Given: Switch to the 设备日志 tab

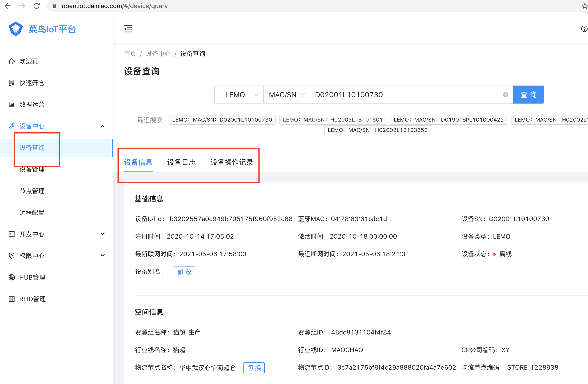Looking at the screenshot, I should pyautogui.click(x=181, y=162).
